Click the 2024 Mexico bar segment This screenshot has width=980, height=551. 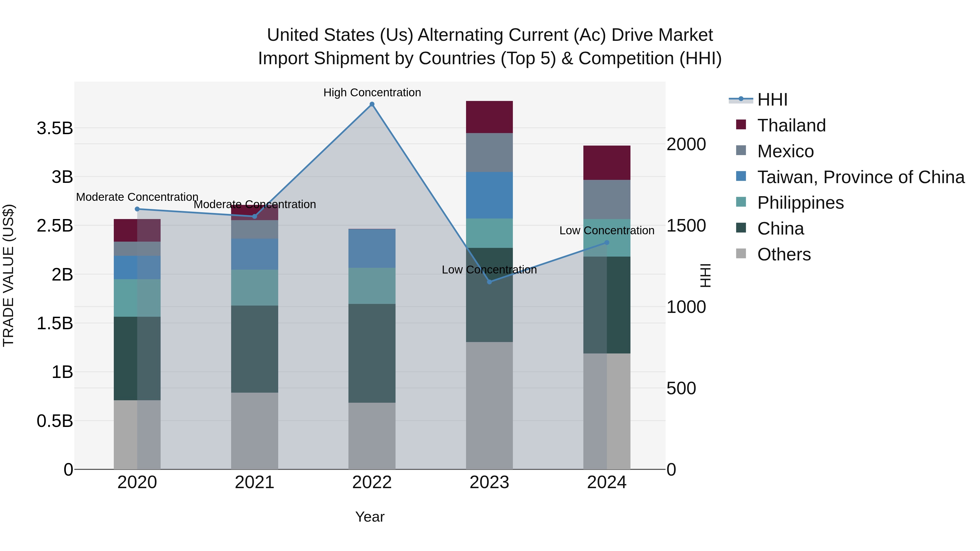click(x=607, y=200)
